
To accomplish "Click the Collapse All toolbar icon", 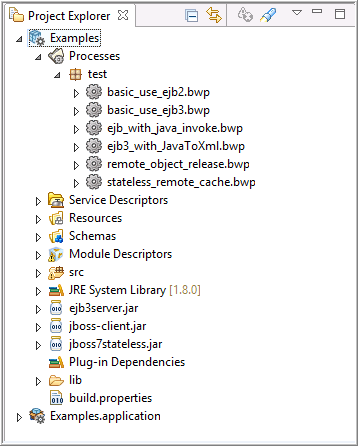I will point(192,15).
